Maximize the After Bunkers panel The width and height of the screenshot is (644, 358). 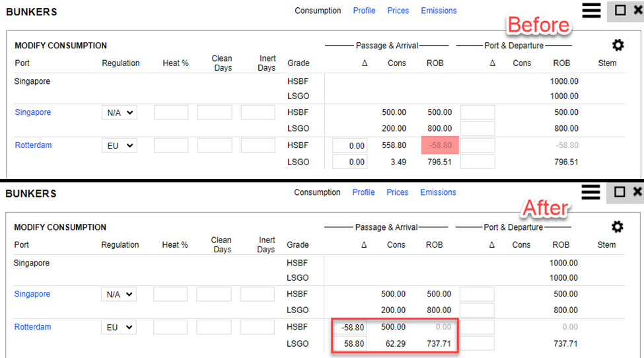click(620, 192)
